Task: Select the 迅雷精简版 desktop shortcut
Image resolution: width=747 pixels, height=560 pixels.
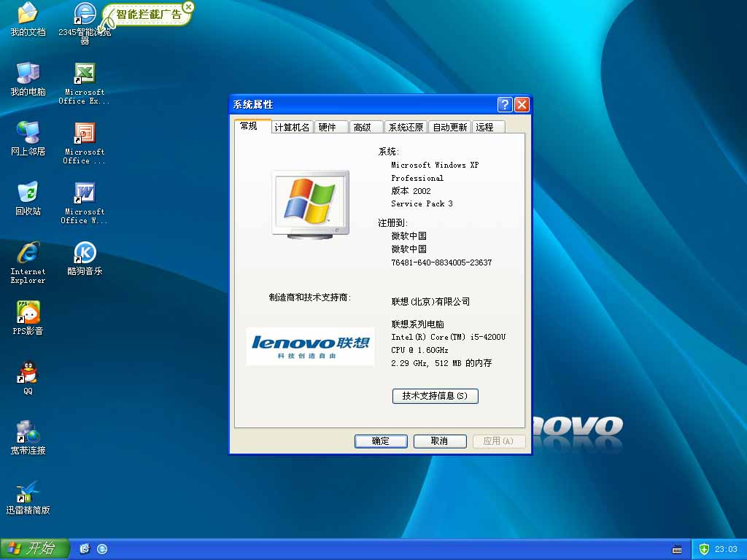Action: pyautogui.click(x=28, y=497)
